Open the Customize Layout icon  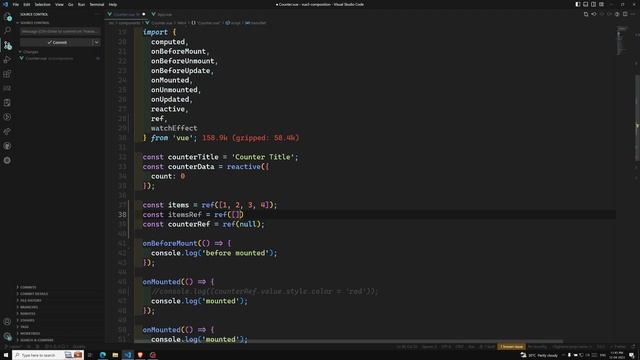pyautogui.click(x=601, y=4)
